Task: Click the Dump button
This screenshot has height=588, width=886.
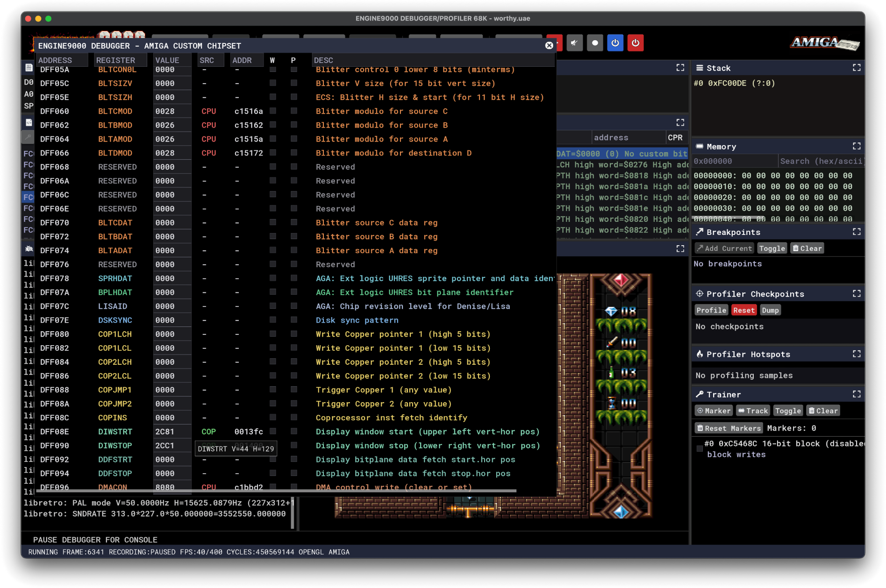Action: pos(770,310)
